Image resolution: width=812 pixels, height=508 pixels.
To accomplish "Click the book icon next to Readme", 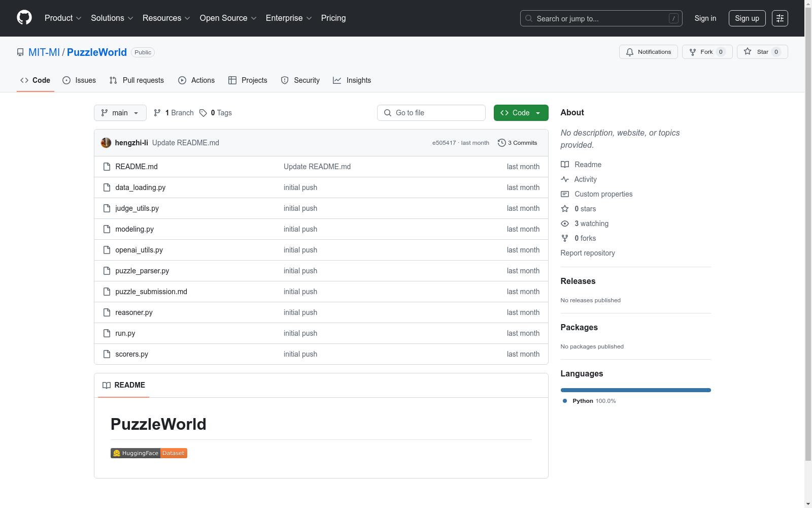I will [565, 165].
